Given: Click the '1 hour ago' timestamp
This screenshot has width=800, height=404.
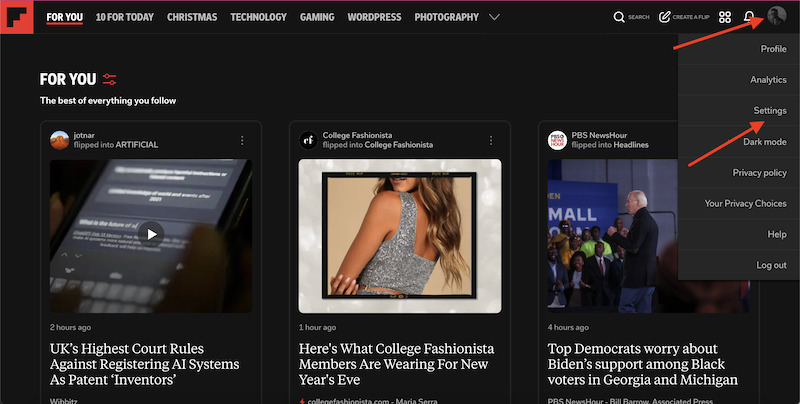Looking at the screenshot, I should (x=317, y=327).
